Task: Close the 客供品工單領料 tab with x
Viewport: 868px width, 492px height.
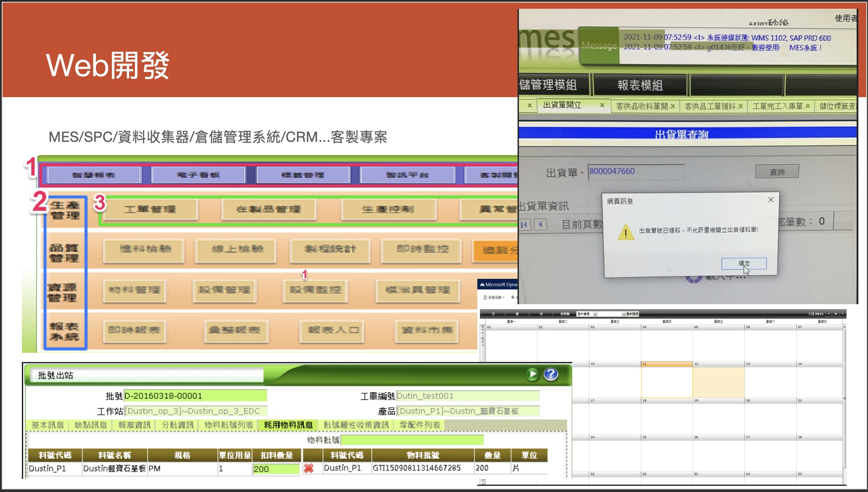Action: point(740,106)
